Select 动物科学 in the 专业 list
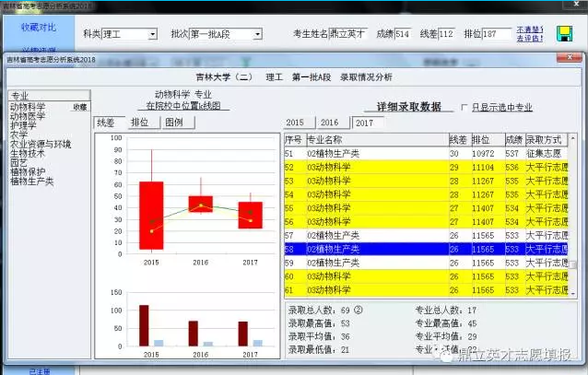 coord(28,107)
